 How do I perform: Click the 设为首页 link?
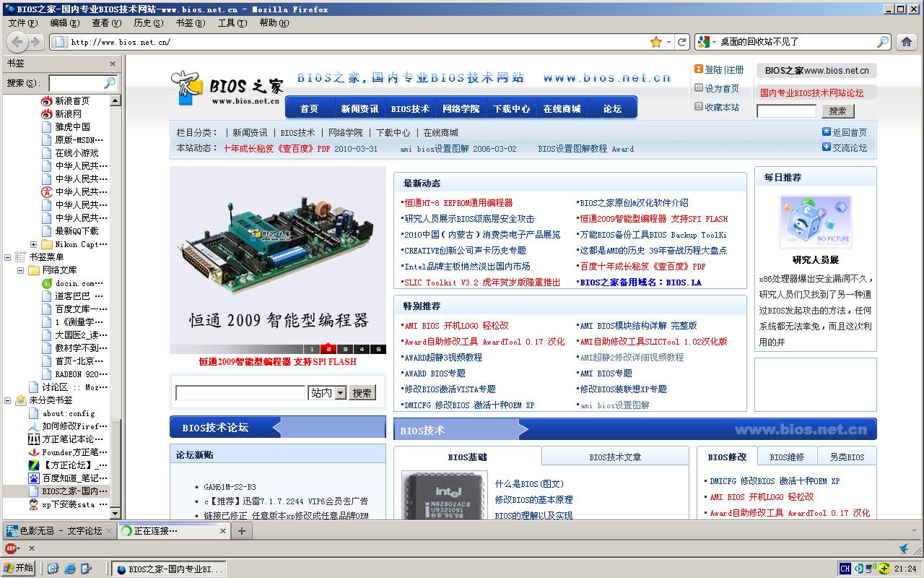point(722,88)
